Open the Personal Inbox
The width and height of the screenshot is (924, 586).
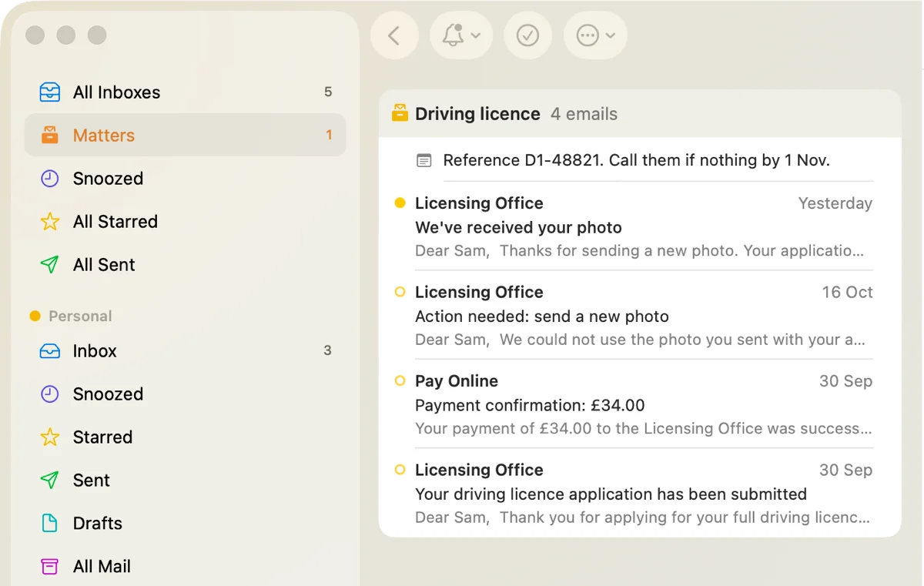186,351
